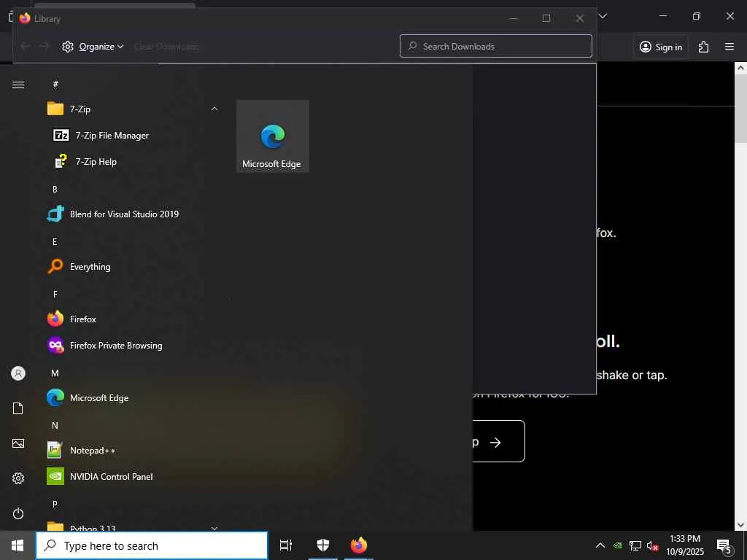Collapse the 7-Zip folder group
Viewport: 747px width, 560px height.
click(214, 109)
